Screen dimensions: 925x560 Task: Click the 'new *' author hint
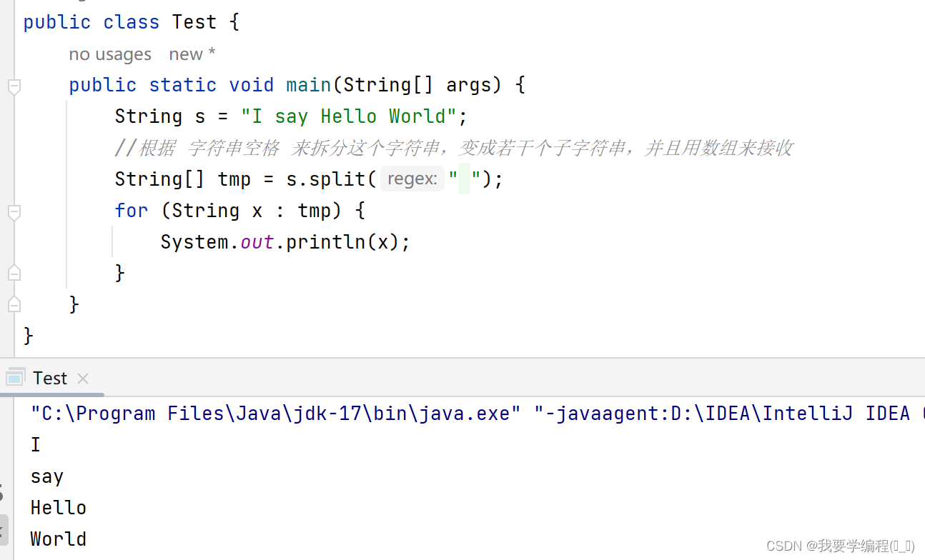point(192,54)
